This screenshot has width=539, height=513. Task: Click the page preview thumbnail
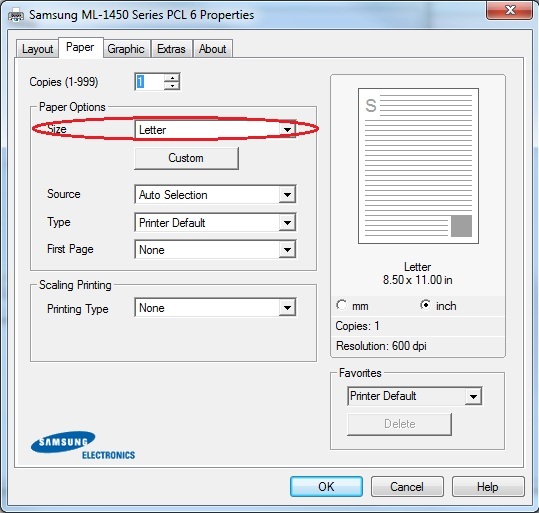(x=418, y=166)
